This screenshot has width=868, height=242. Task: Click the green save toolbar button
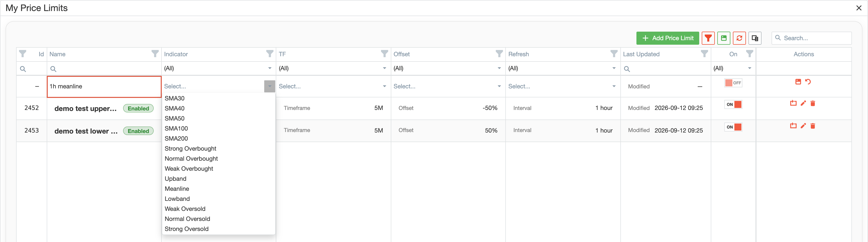(723, 38)
